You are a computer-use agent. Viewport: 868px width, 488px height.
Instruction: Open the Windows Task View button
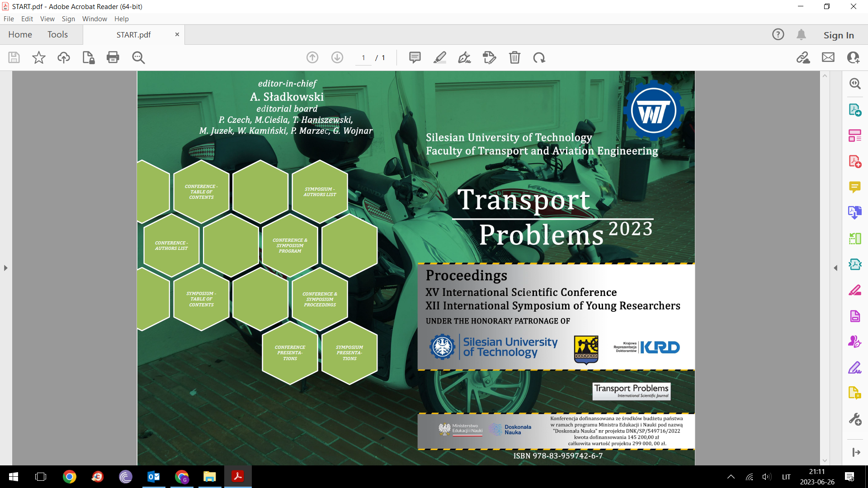[x=41, y=477]
